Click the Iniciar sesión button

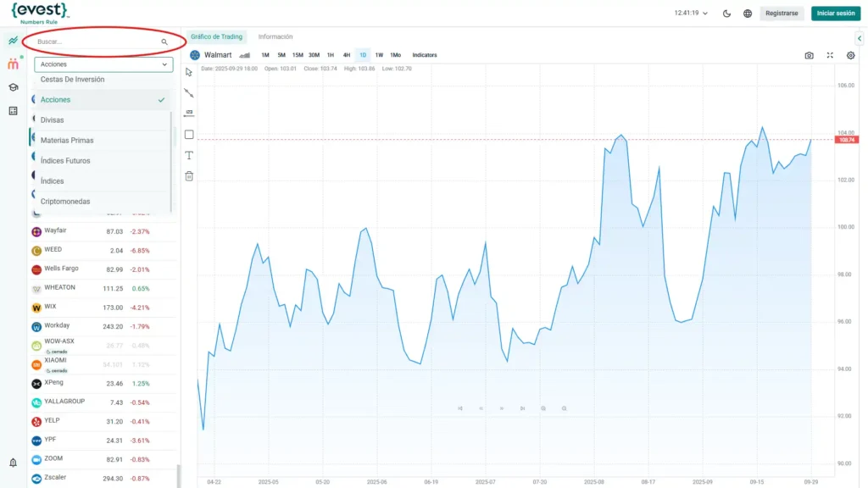click(835, 14)
